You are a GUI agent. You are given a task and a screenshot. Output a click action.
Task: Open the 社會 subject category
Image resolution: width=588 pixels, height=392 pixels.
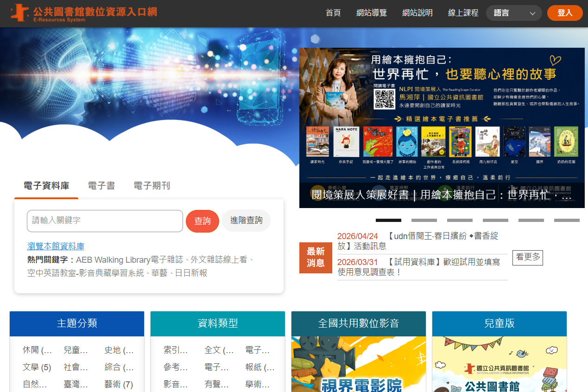(x=76, y=367)
